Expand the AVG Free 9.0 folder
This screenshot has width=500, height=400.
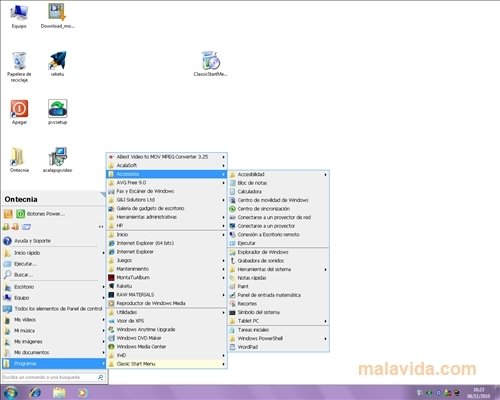167,183
